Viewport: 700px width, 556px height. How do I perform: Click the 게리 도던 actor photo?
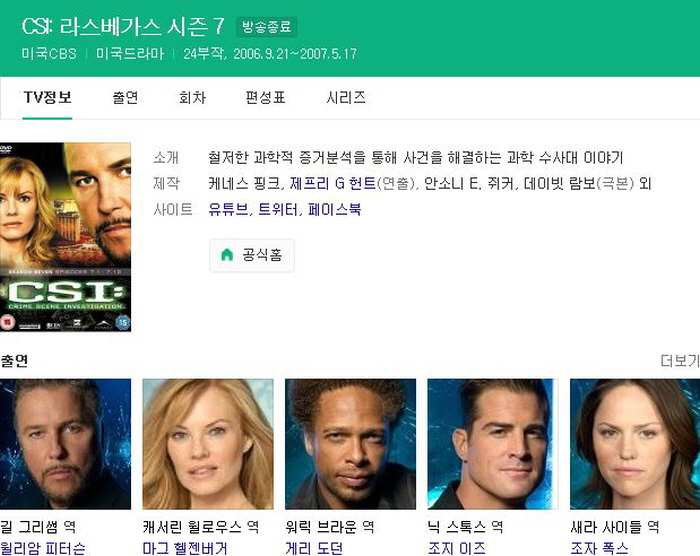tap(350, 444)
